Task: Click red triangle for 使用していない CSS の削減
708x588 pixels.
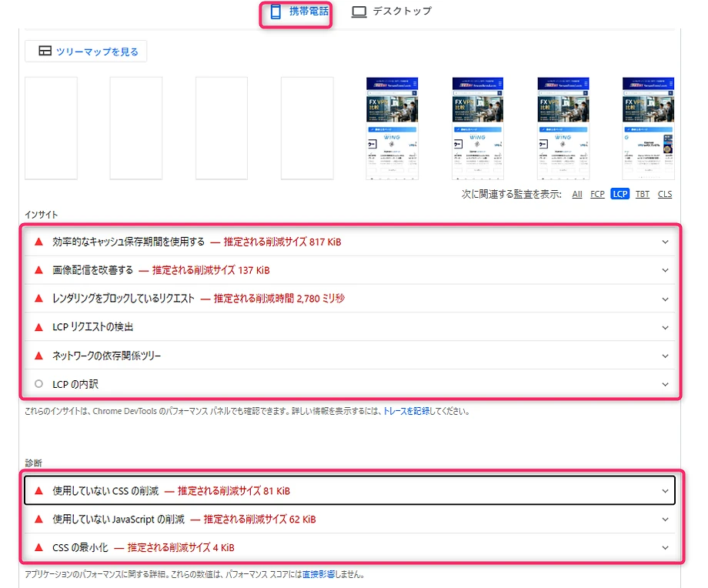Action: [x=38, y=490]
